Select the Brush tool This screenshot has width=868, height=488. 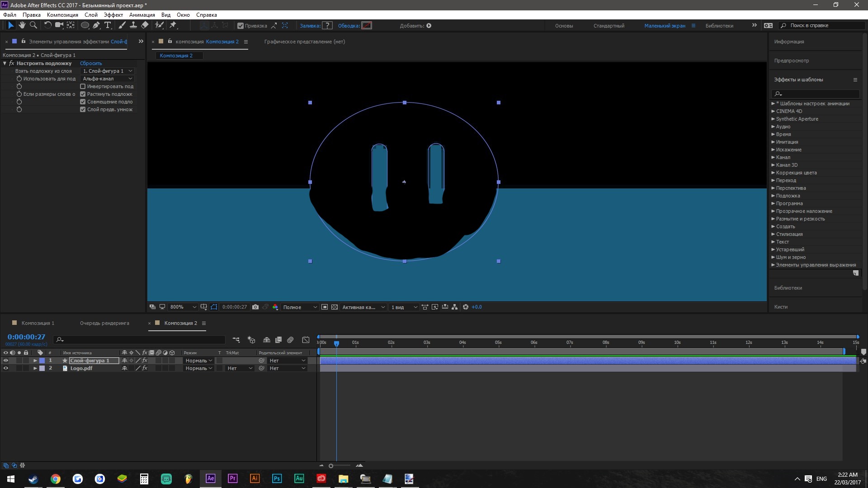pyautogui.click(x=122, y=25)
